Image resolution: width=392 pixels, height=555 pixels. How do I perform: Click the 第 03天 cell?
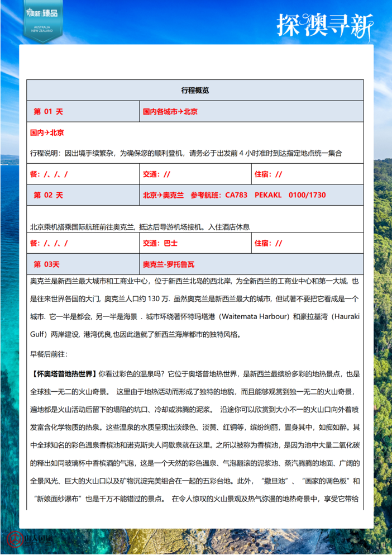(83, 264)
